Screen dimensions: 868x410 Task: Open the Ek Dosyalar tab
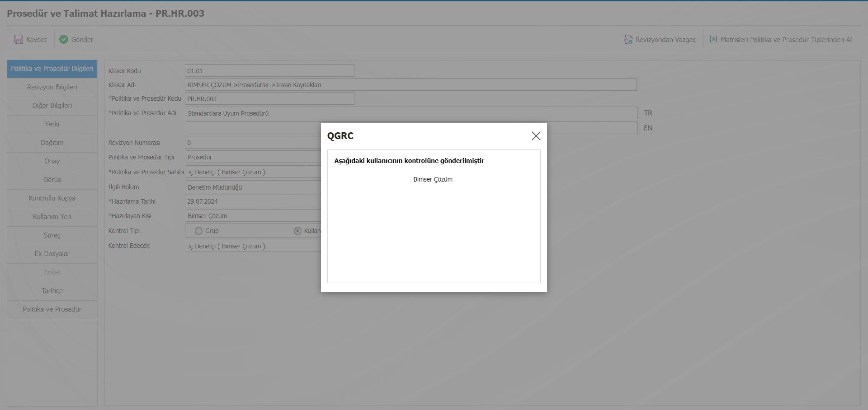tap(52, 254)
